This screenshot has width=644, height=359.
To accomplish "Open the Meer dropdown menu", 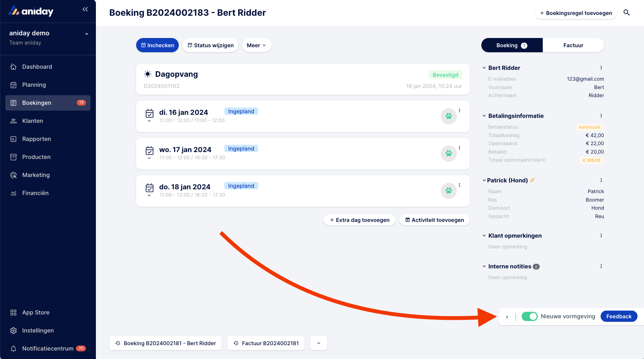I will click(x=256, y=45).
